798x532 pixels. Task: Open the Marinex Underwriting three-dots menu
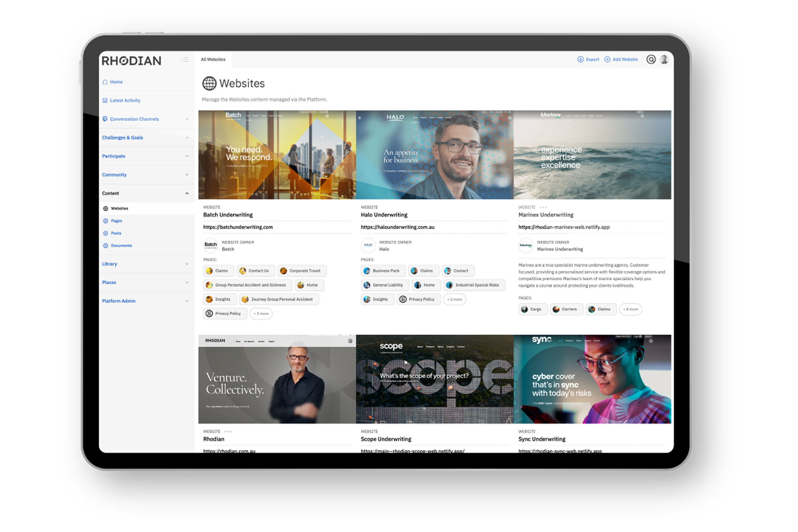pyautogui.click(x=543, y=207)
